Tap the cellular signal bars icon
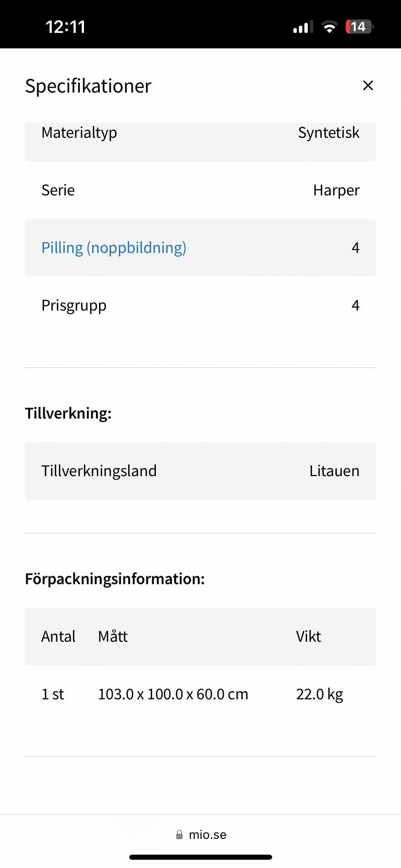 303,28
